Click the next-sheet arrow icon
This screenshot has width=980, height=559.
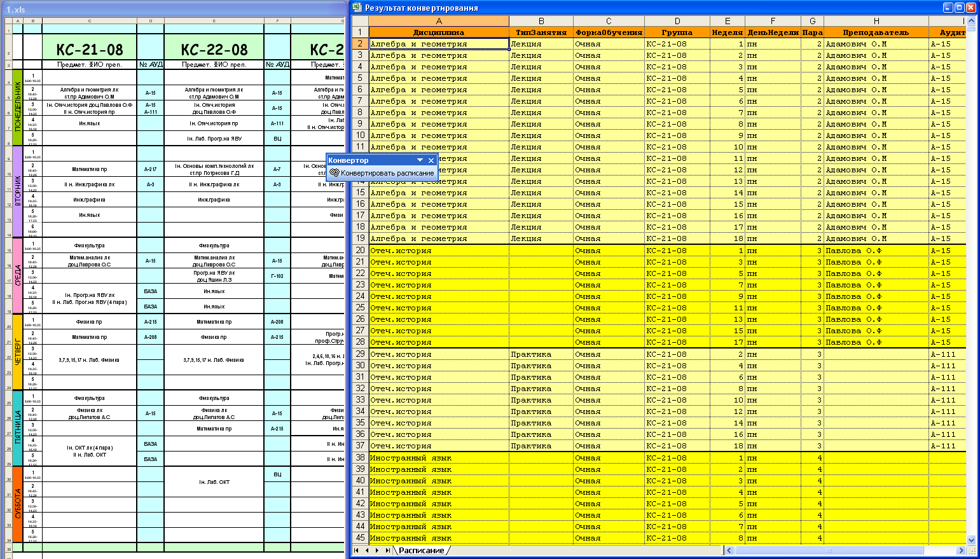coord(378,551)
